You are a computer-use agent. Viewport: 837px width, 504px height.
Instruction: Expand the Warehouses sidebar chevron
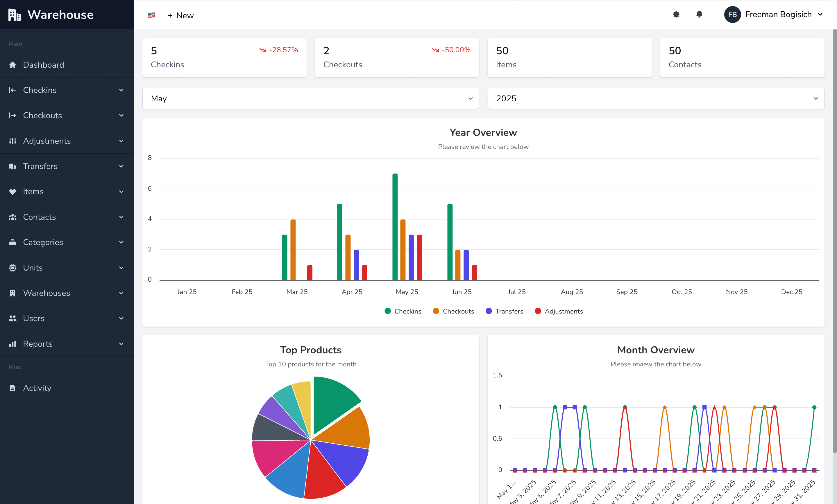click(x=121, y=293)
